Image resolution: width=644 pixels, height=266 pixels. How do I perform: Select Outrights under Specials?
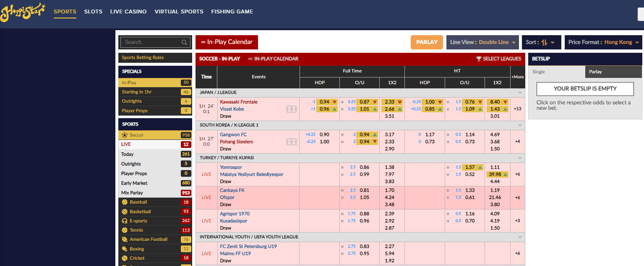pyautogui.click(x=155, y=101)
